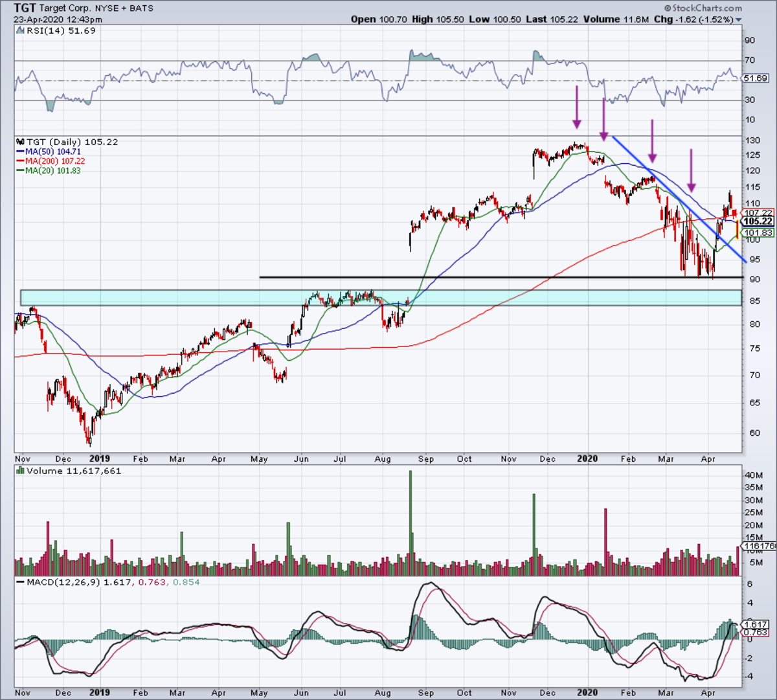The height and width of the screenshot is (700, 777).
Task: Click the MA(200) 107.22 legend text
Action: 55,161
